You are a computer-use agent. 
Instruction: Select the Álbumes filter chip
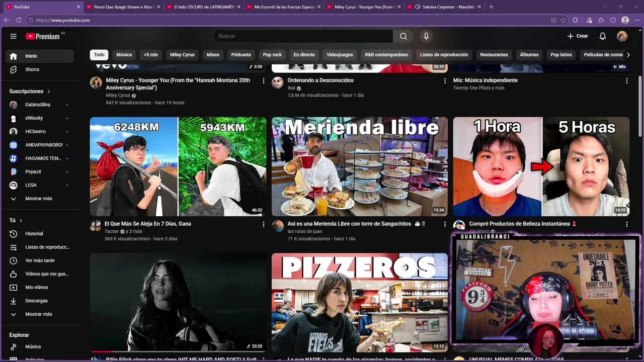(529, 55)
